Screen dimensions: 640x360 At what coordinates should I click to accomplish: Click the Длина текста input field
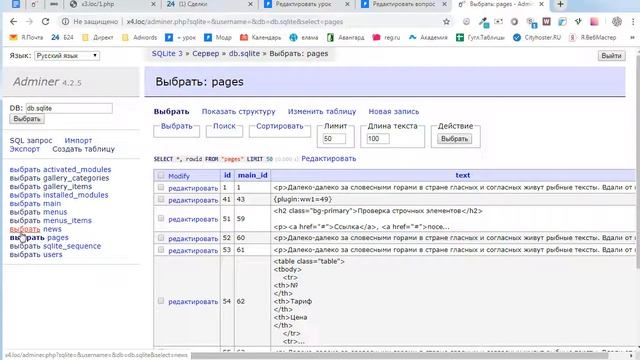[378, 139]
